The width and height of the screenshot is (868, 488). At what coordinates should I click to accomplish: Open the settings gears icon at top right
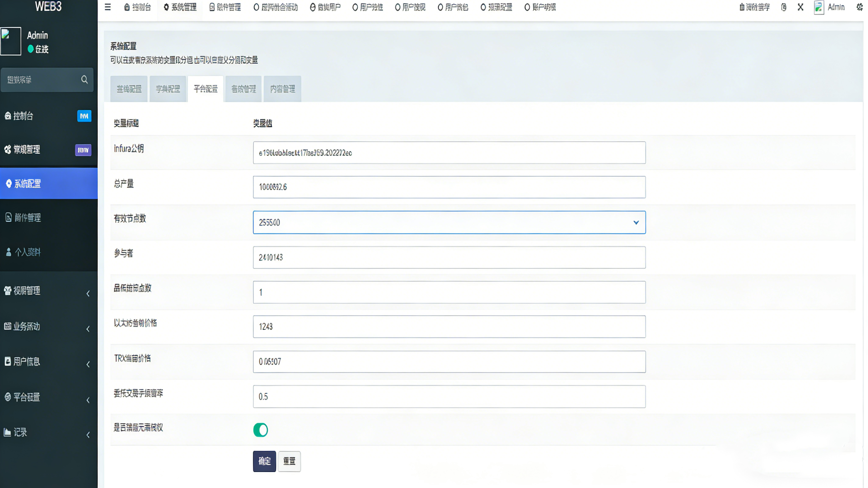coord(859,7)
